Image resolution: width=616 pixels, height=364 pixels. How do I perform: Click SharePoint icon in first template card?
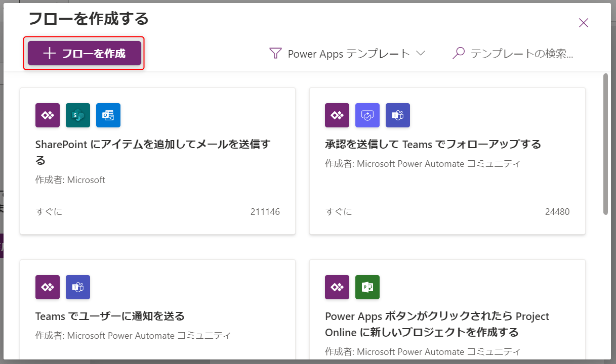(78, 115)
